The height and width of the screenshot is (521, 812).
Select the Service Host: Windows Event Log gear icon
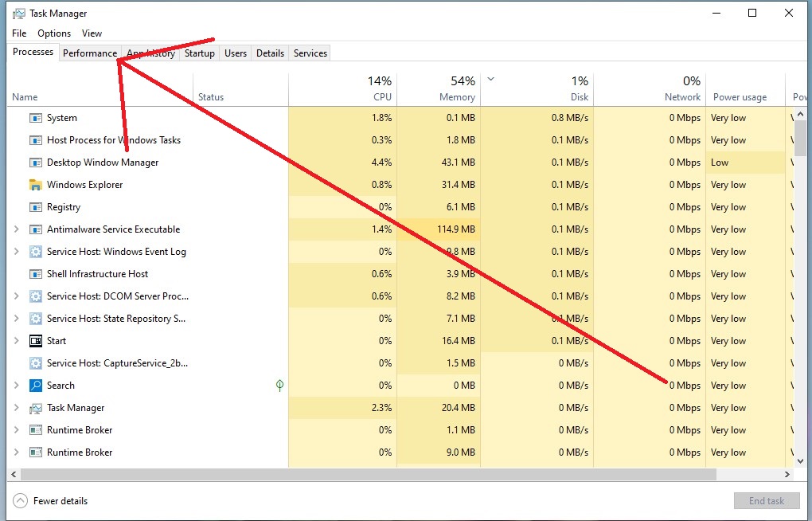click(35, 252)
